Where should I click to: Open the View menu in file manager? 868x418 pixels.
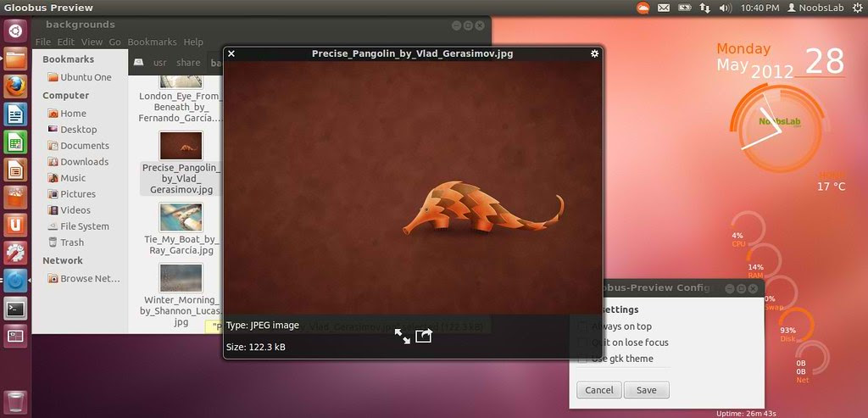pyautogui.click(x=92, y=42)
